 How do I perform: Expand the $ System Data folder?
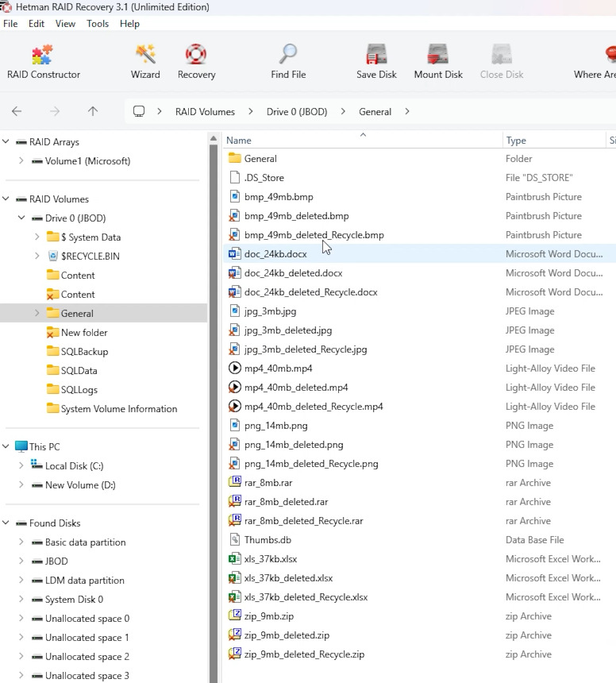pyautogui.click(x=37, y=237)
